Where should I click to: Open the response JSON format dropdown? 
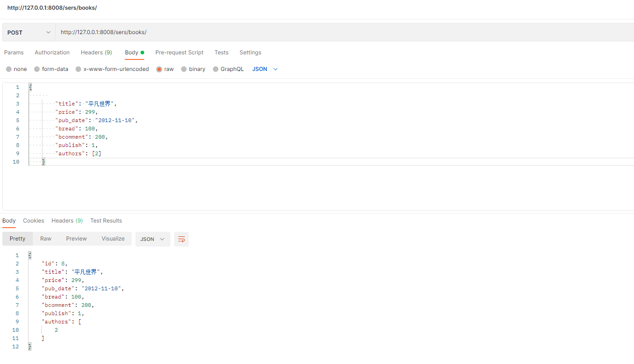(x=153, y=239)
